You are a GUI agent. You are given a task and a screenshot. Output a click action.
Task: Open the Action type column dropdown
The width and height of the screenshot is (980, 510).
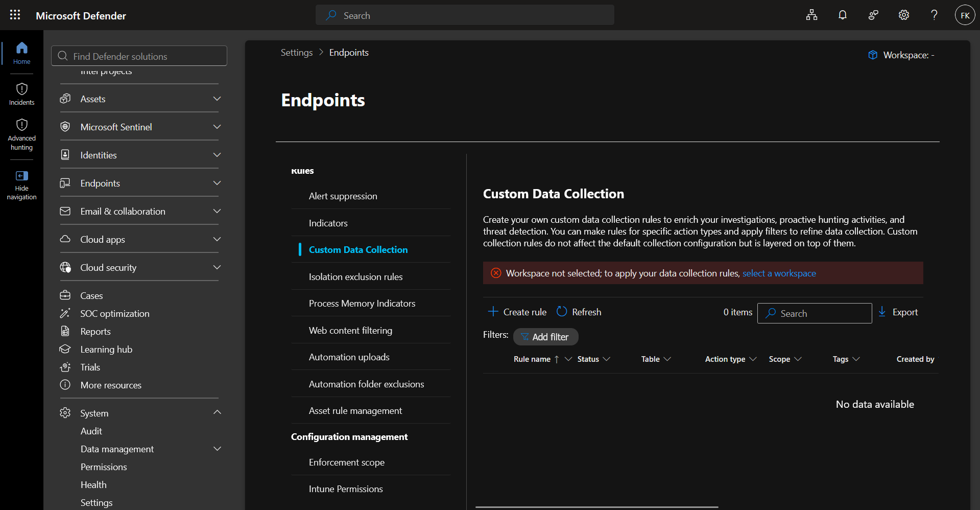click(752, 359)
